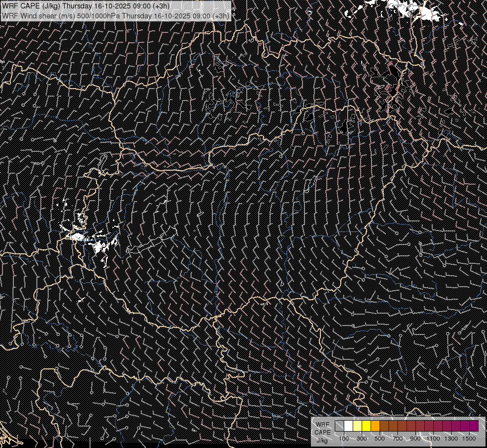487x448 pixels.
Task: Select the white legend color swatch
Action: click(349, 426)
